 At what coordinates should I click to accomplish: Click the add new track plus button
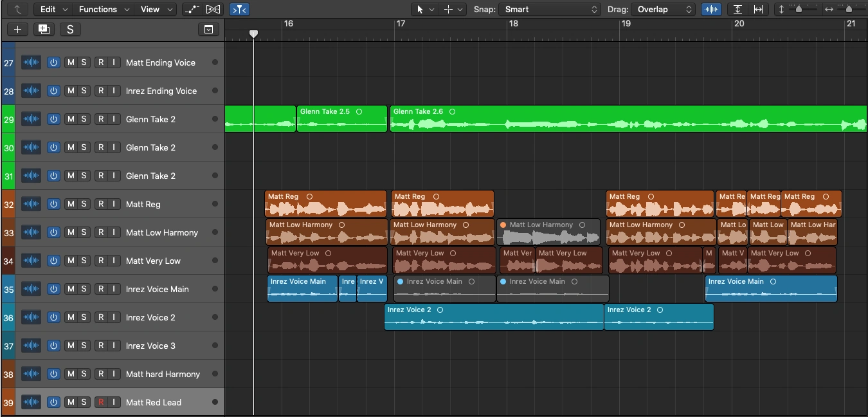coord(17,29)
